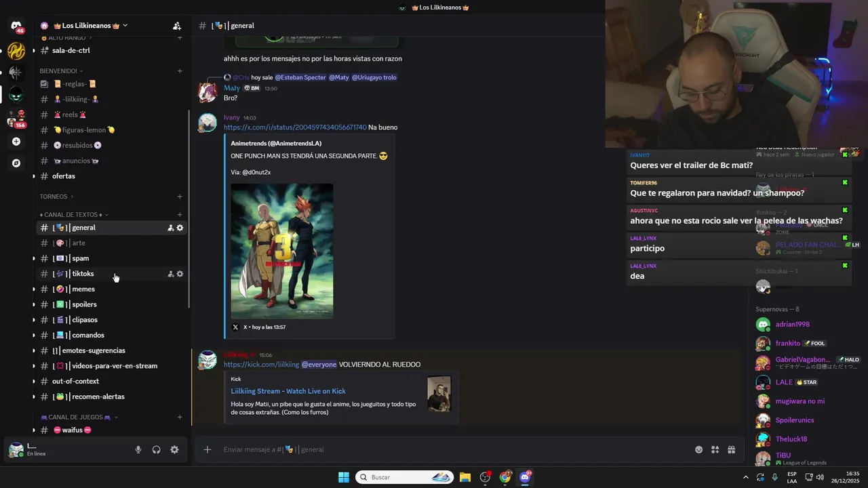Image resolution: width=868 pixels, height=488 pixels.
Task: Open Discover servers compass icon
Action: point(16,163)
